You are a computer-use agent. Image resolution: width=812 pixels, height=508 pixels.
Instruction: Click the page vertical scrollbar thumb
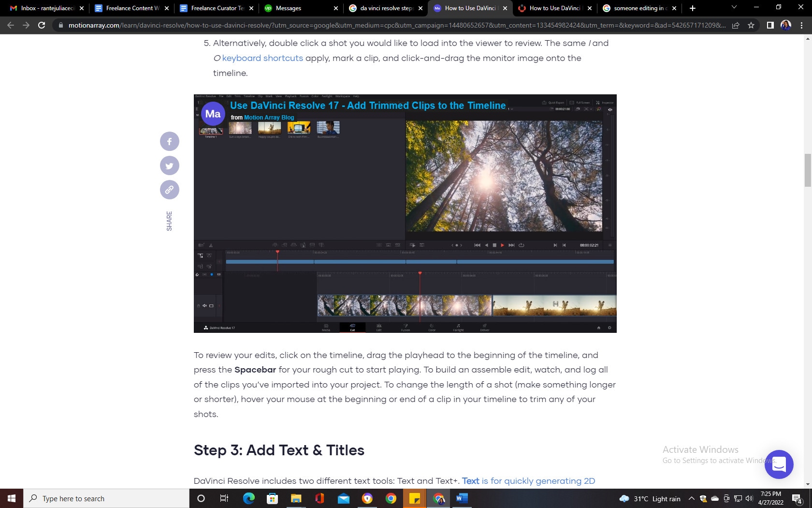808,170
